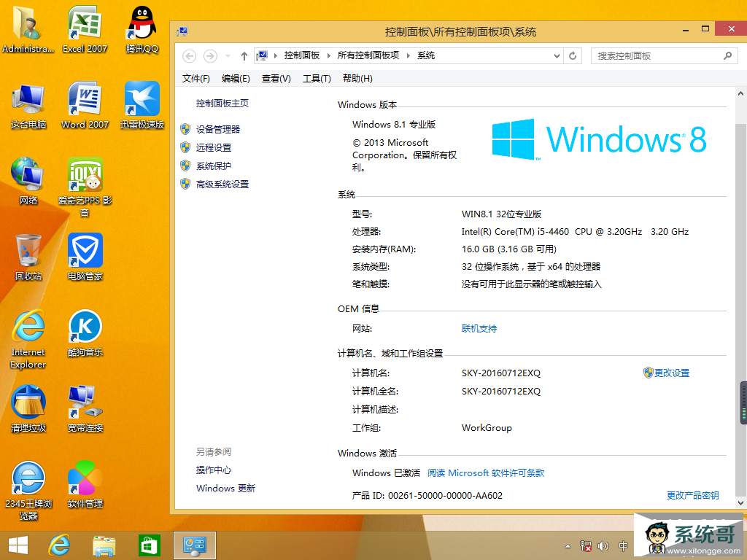
Task: Open the 回收站 recycle bin icon
Action: click(28, 257)
